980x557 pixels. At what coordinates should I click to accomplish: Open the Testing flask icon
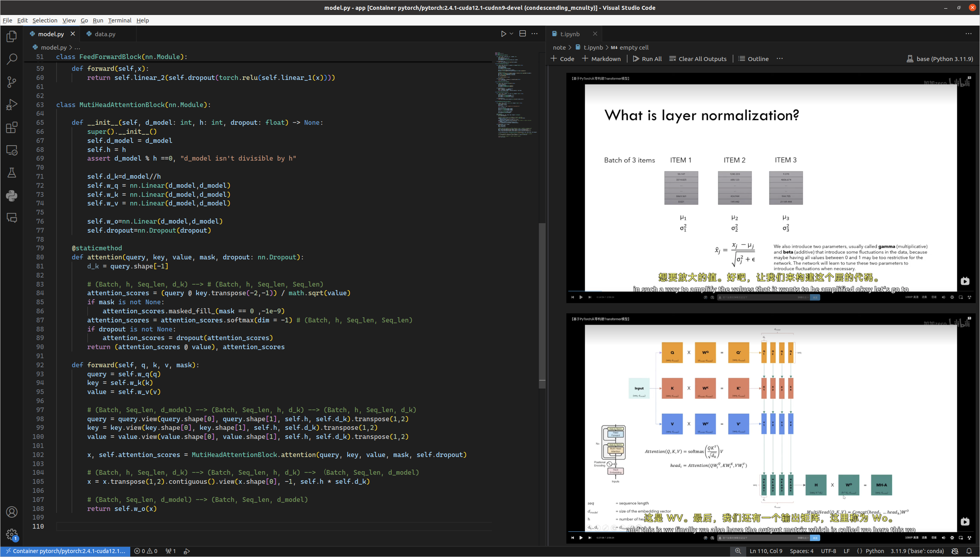coord(12,173)
